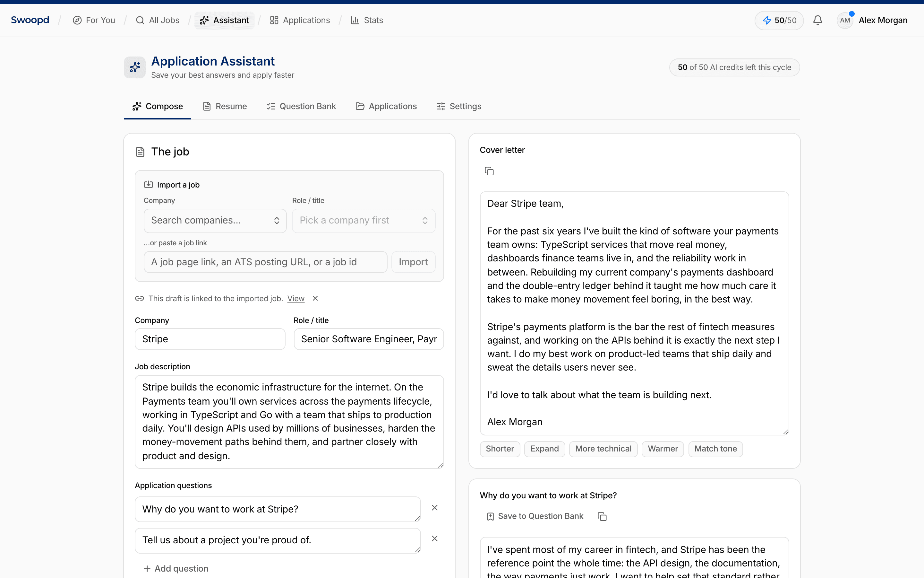Click the Applications sub-tab folder icon
The height and width of the screenshot is (578, 924).
[x=360, y=106]
